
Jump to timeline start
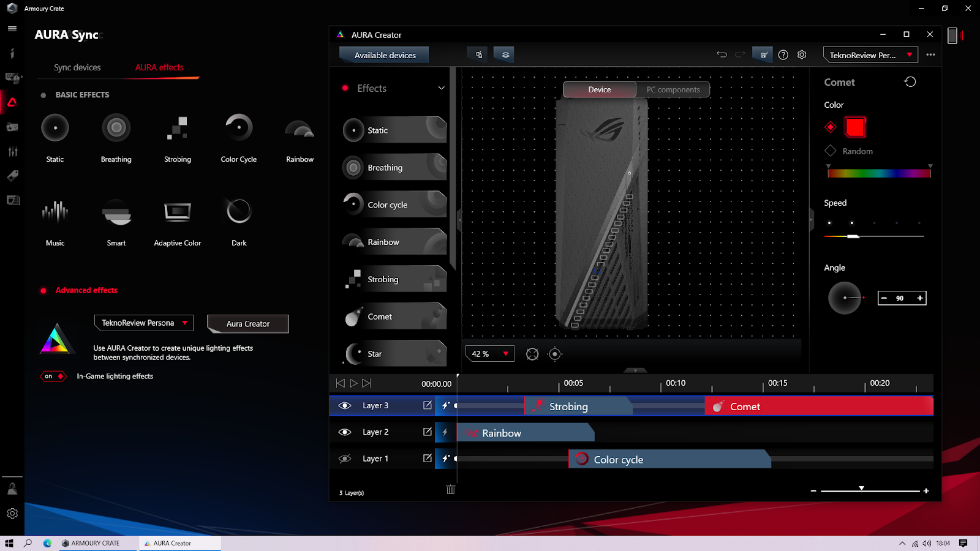341,383
